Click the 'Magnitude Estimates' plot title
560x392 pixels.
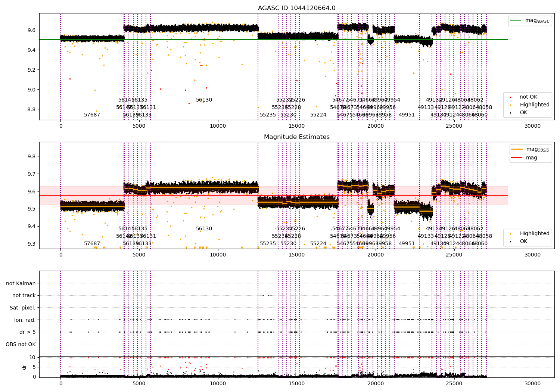(297, 137)
